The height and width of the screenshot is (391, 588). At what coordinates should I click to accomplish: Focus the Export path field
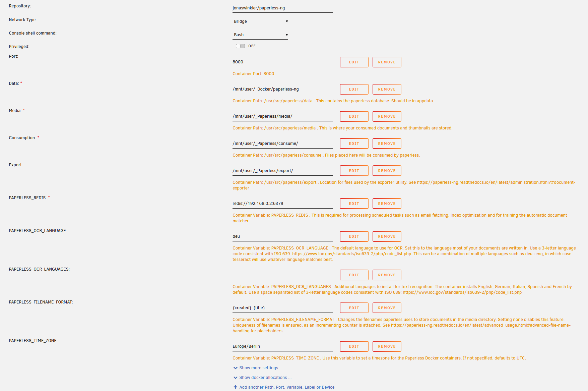pyautogui.click(x=283, y=171)
